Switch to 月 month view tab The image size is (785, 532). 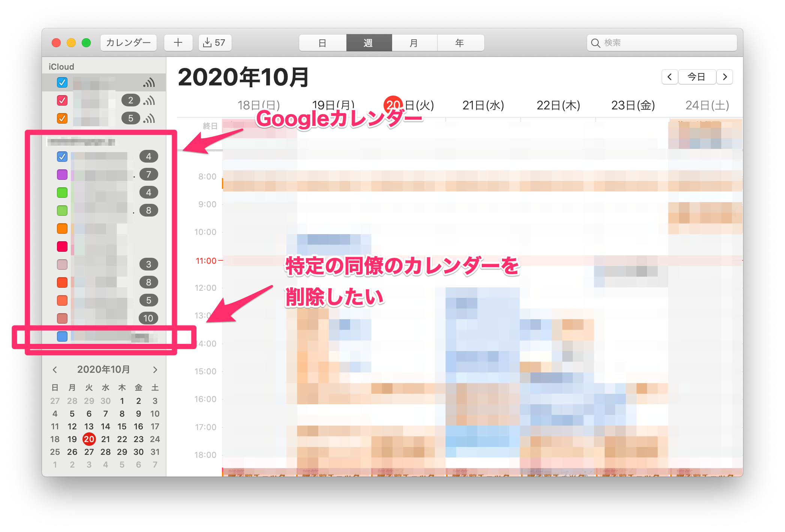[414, 43]
